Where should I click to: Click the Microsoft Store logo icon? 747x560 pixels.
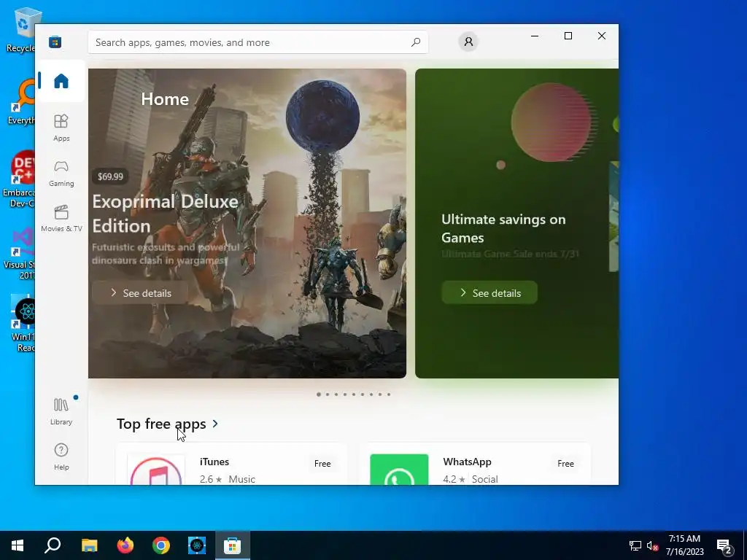55,42
